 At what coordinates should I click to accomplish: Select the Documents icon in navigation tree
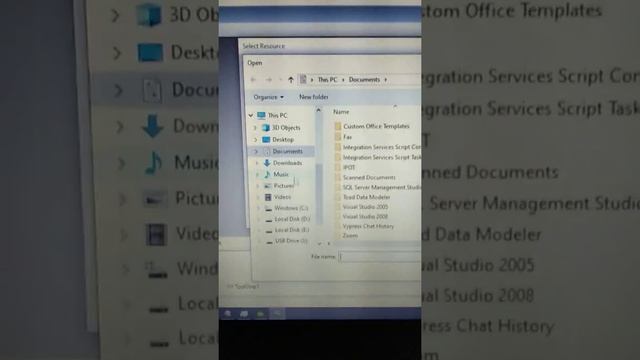pyautogui.click(x=267, y=151)
